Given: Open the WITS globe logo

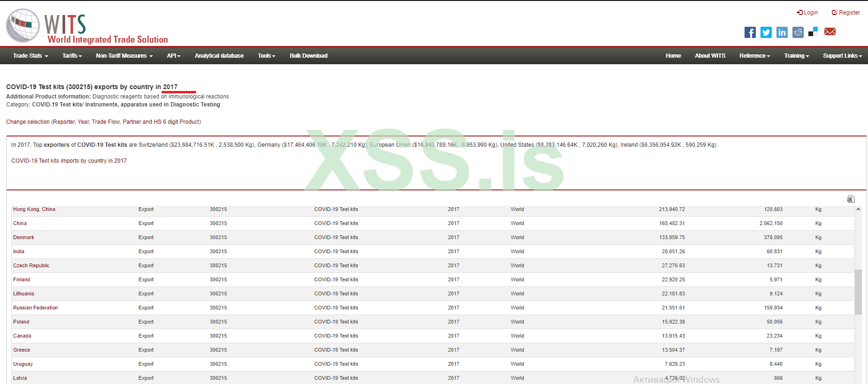Looking at the screenshot, I should pos(23,25).
